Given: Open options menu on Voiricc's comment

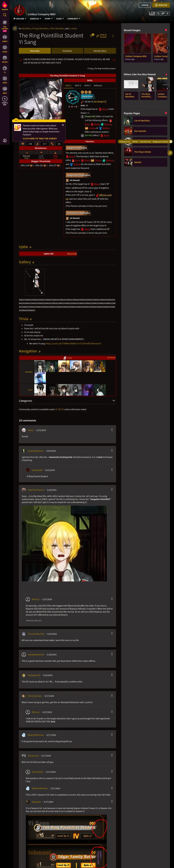Looking at the screenshot, I should point(112,430).
